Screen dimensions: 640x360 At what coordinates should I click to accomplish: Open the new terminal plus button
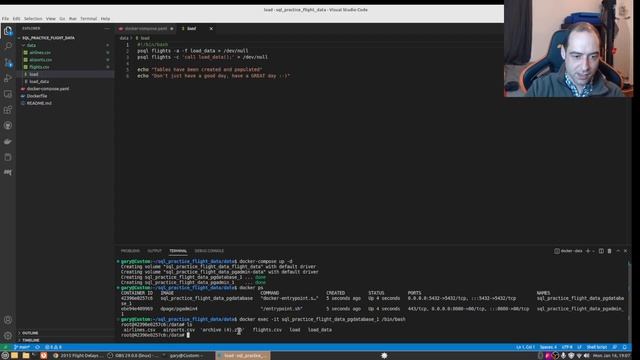coord(588,251)
